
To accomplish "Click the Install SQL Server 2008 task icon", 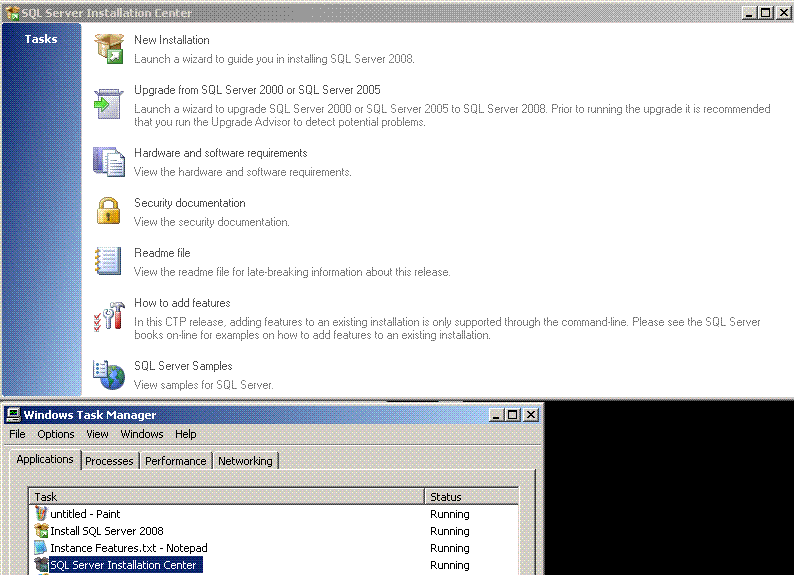I will (x=41, y=531).
